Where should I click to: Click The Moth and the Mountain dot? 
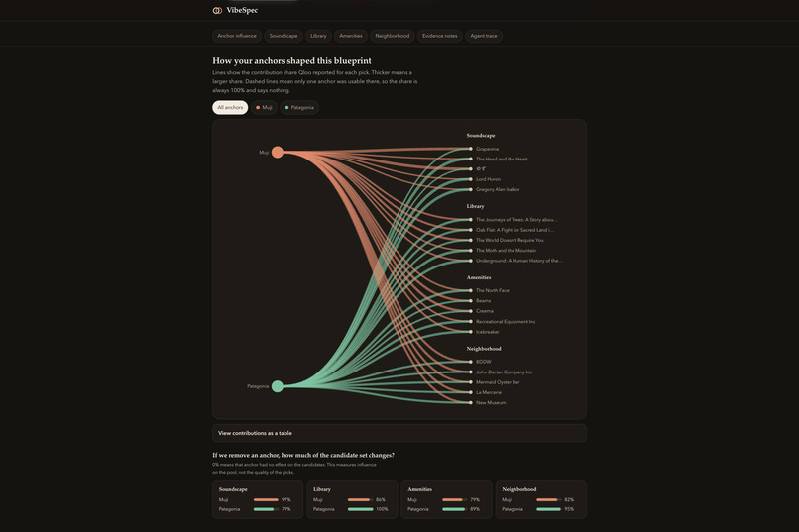(470, 250)
